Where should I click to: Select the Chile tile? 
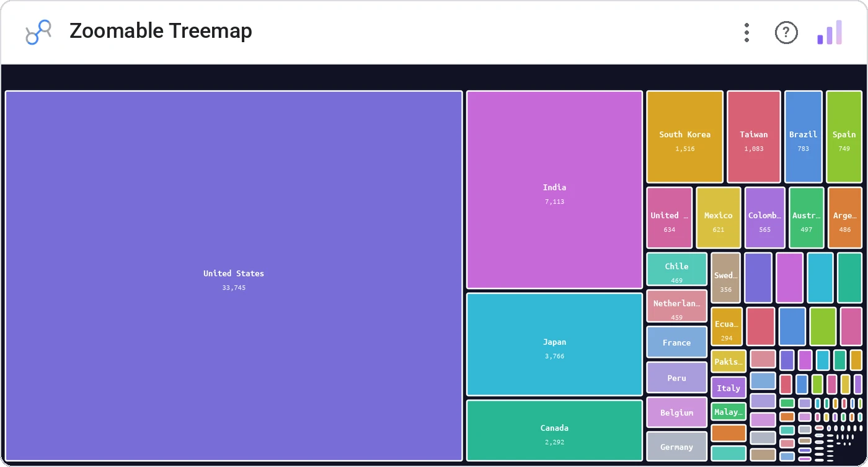[677, 269]
